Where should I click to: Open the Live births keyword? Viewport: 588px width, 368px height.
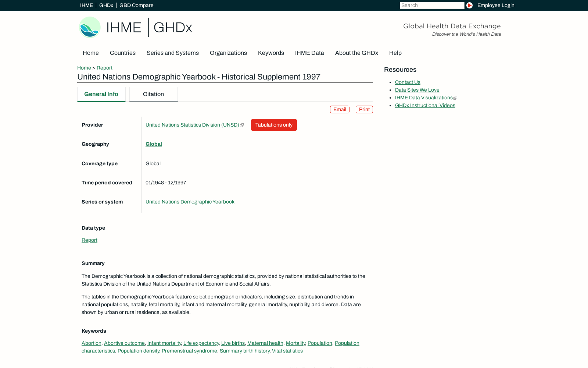tap(233, 343)
